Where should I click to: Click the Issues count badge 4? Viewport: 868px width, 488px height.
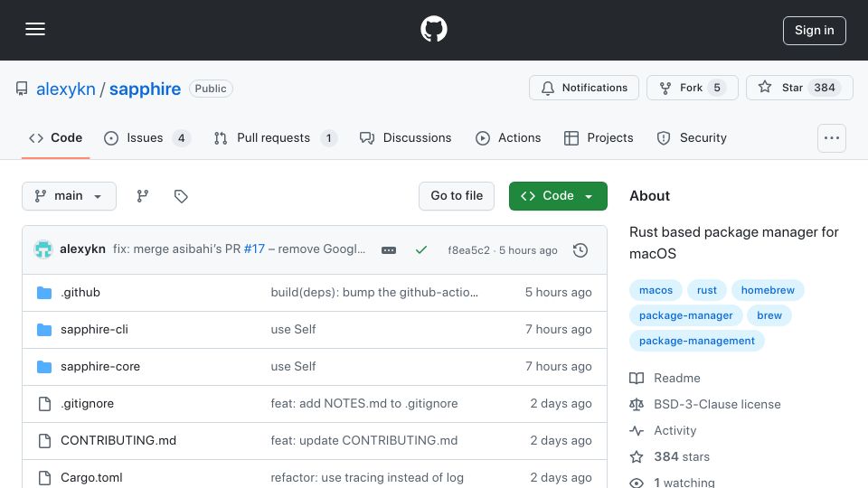(181, 137)
